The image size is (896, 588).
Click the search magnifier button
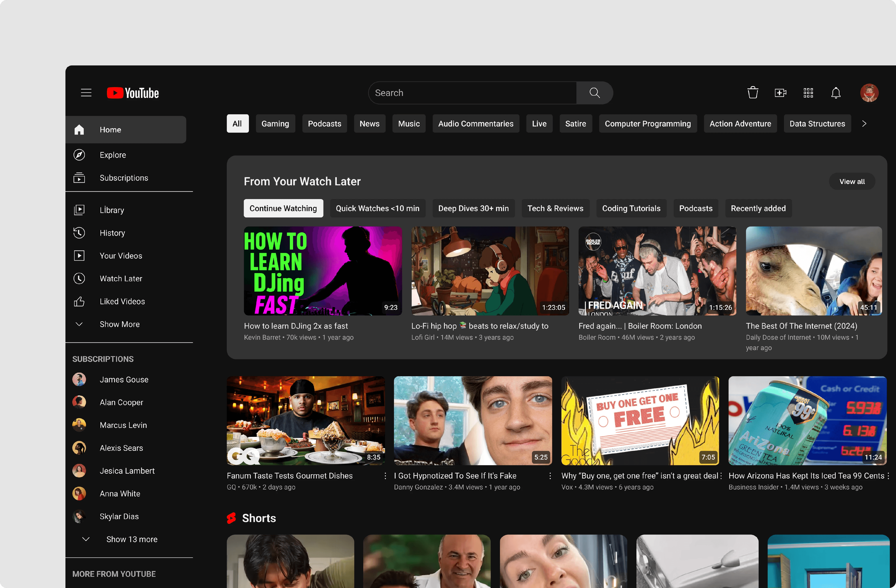click(594, 93)
